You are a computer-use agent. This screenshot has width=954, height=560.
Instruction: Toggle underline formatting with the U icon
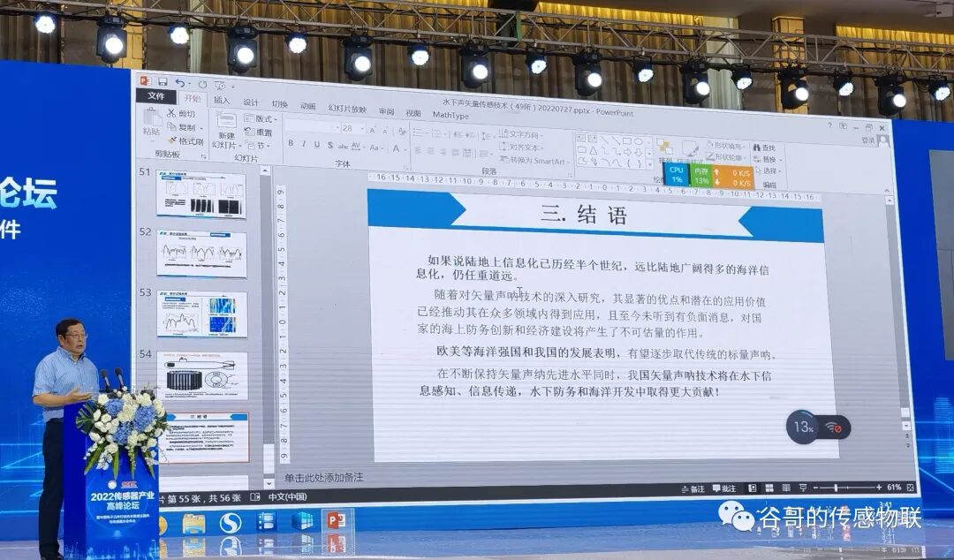pos(317,143)
